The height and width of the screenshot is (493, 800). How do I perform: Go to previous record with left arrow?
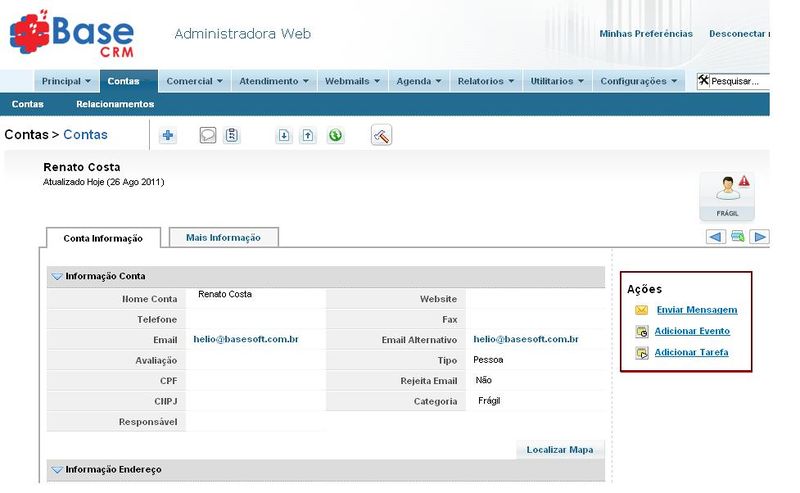pyautogui.click(x=716, y=237)
